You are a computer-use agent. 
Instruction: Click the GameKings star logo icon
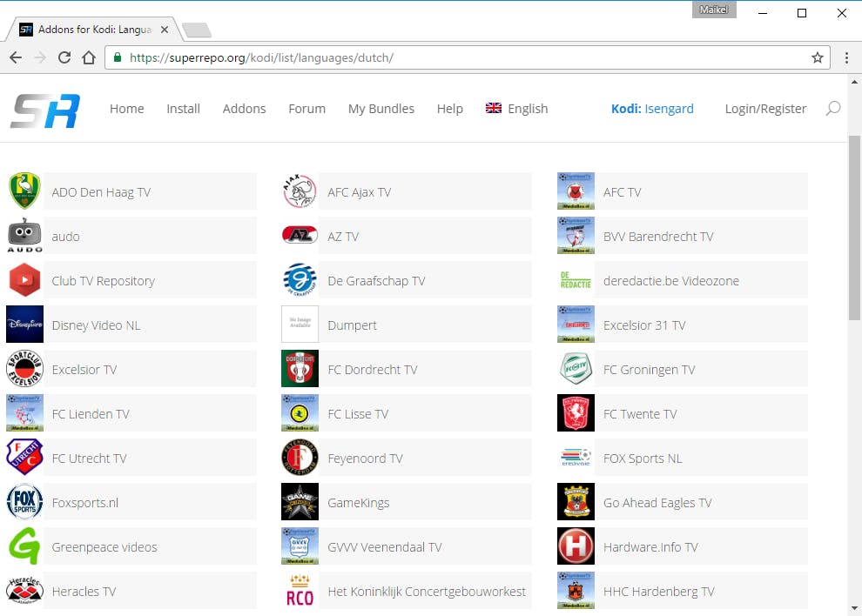click(300, 502)
